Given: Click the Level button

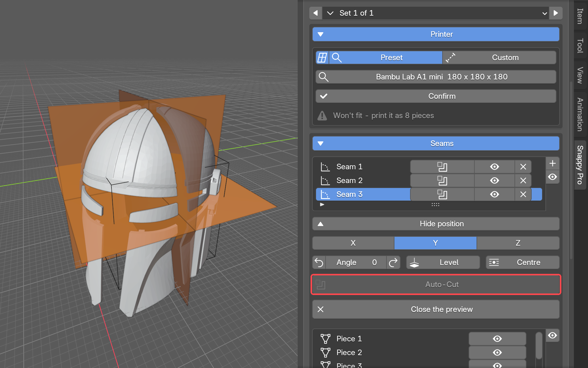Looking at the screenshot, I should (x=443, y=262).
